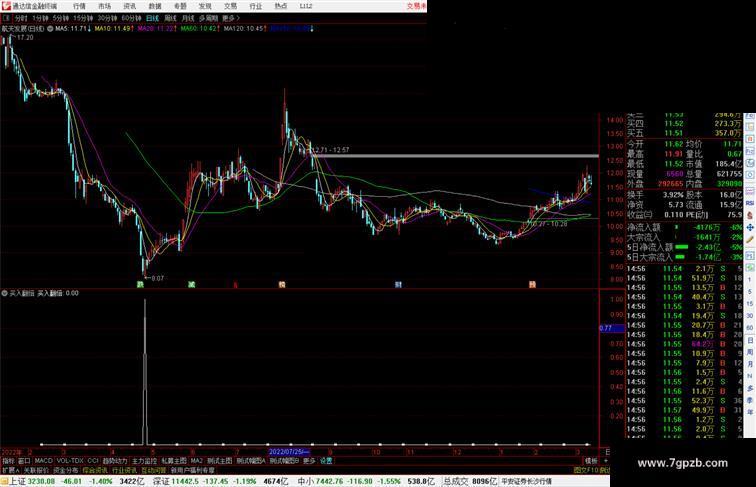The image size is (756, 487).
Task: Open the 指标 indicator button
Action: (8, 461)
